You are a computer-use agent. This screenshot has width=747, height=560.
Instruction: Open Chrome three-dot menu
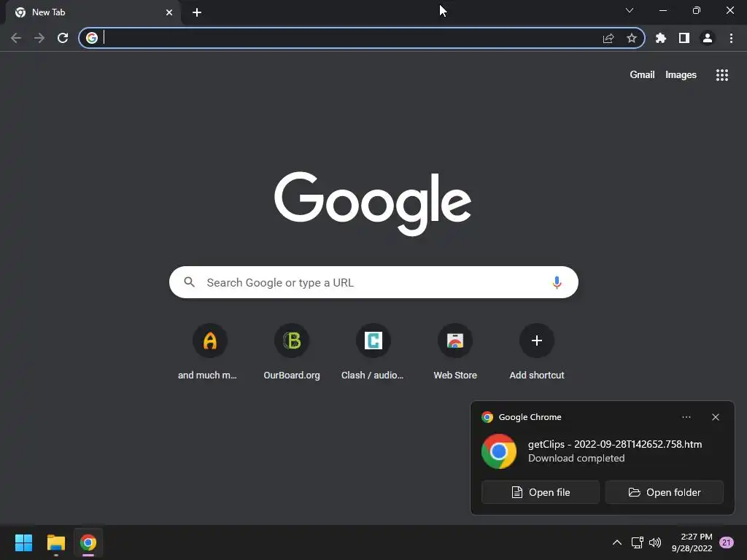point(731,38)
